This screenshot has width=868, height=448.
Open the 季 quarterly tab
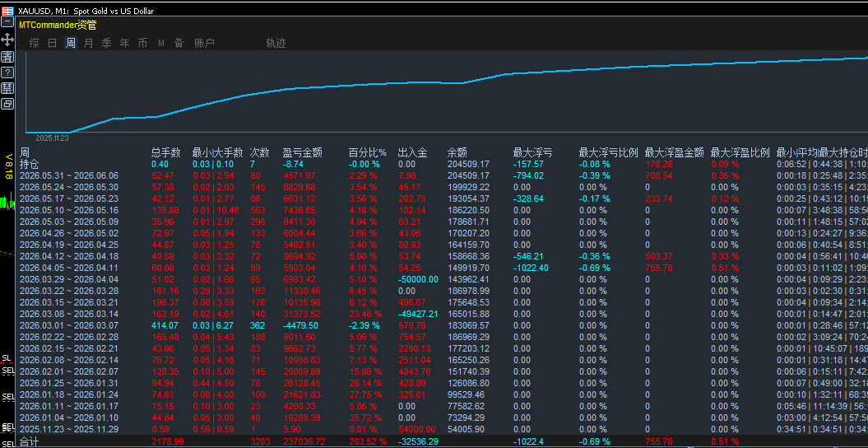pyautogui.click(x=107, y=43)
